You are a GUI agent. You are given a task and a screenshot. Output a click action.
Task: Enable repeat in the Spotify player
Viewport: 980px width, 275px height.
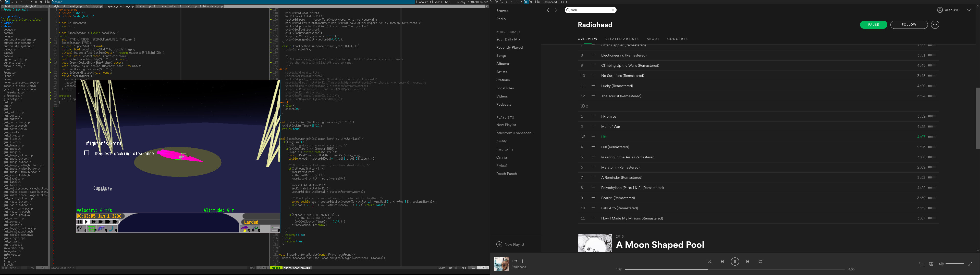[x=760, y=262]
